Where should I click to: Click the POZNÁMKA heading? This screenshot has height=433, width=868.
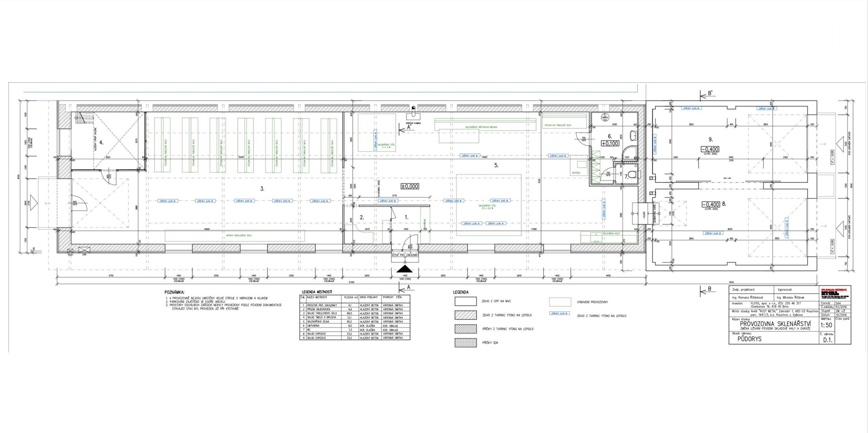tap(178, 293)
